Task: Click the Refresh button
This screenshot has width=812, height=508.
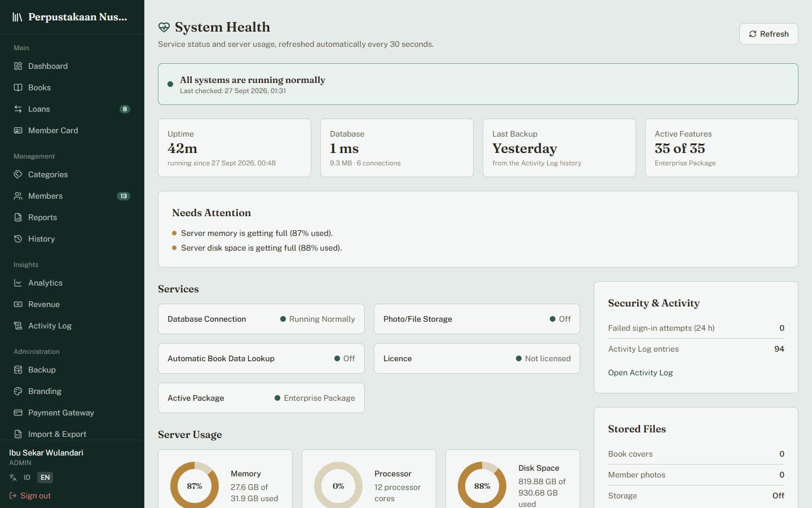Action: [769, 34]
